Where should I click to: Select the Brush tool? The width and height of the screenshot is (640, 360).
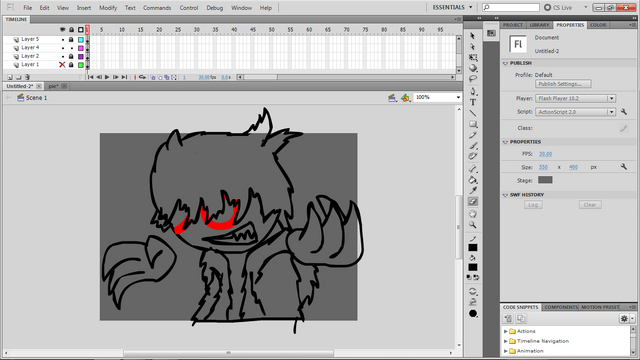coord(473,146)
